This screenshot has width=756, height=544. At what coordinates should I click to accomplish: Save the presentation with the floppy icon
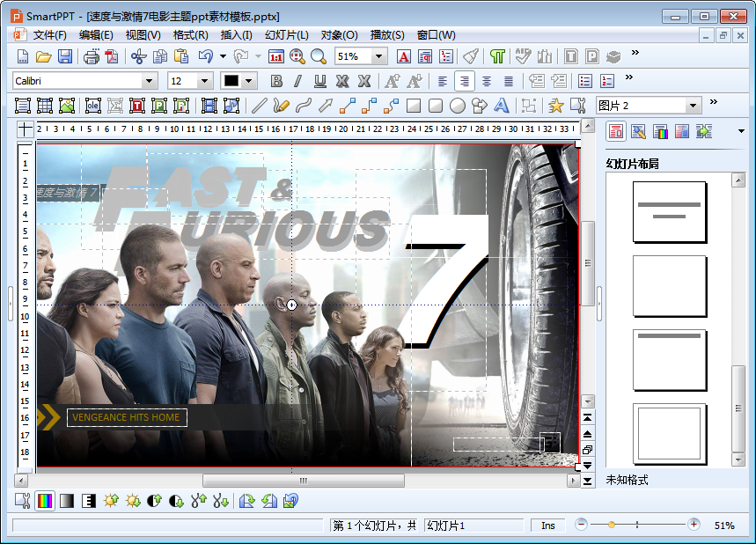65,56
